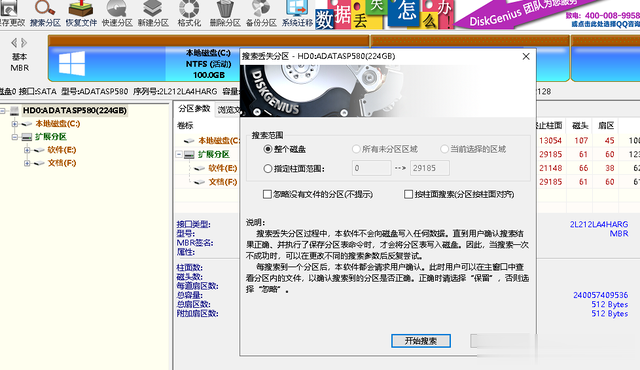640x370 pixels.
Task: Click the New Partition (新建分区) icon
Action: pos(153,8)
